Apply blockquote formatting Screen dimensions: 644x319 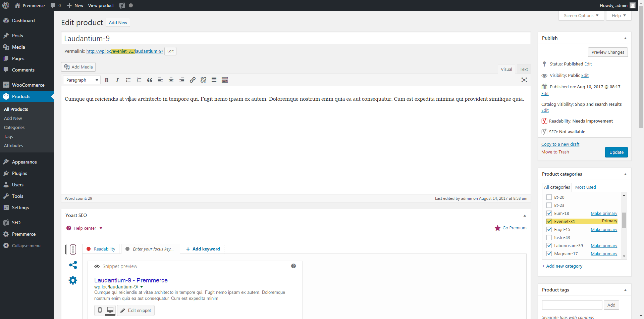point(150,80)
